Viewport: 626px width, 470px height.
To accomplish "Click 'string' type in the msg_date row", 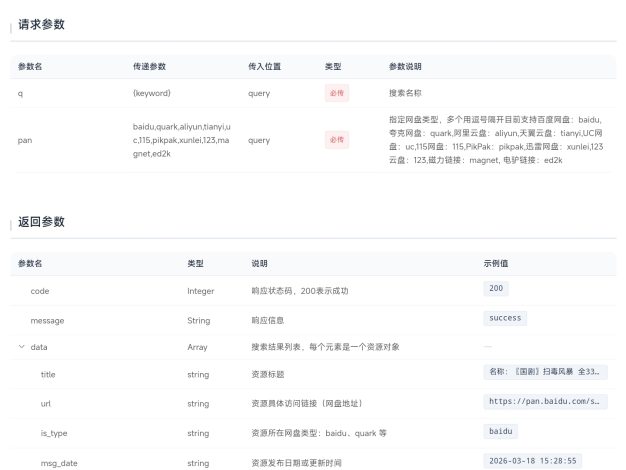I will coord(198,463).
